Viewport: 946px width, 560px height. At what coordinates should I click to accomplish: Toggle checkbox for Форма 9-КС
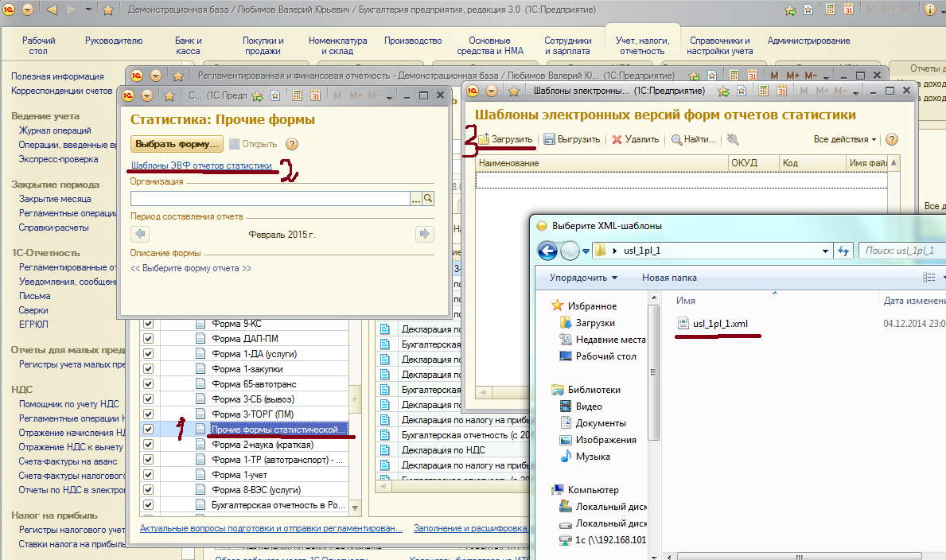click(148, 324)
